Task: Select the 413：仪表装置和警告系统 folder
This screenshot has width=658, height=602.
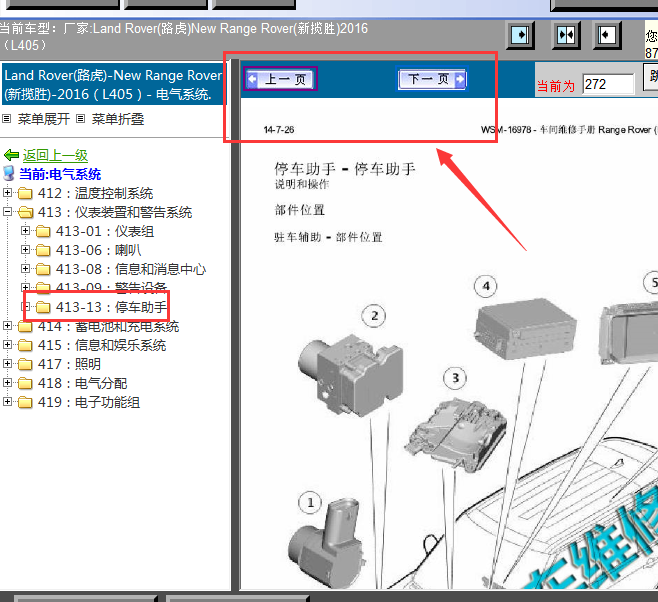Action: pyautogui.click(x=115, y=212)
